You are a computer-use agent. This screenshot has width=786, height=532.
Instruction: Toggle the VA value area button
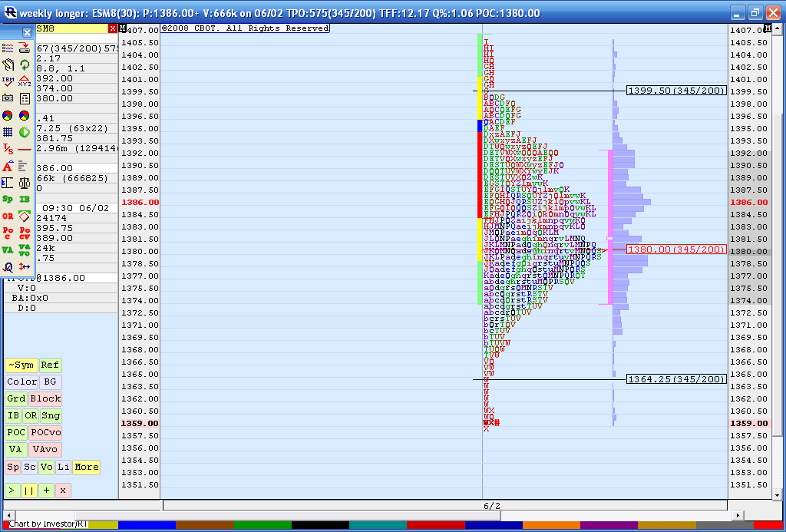click(16, 450)
